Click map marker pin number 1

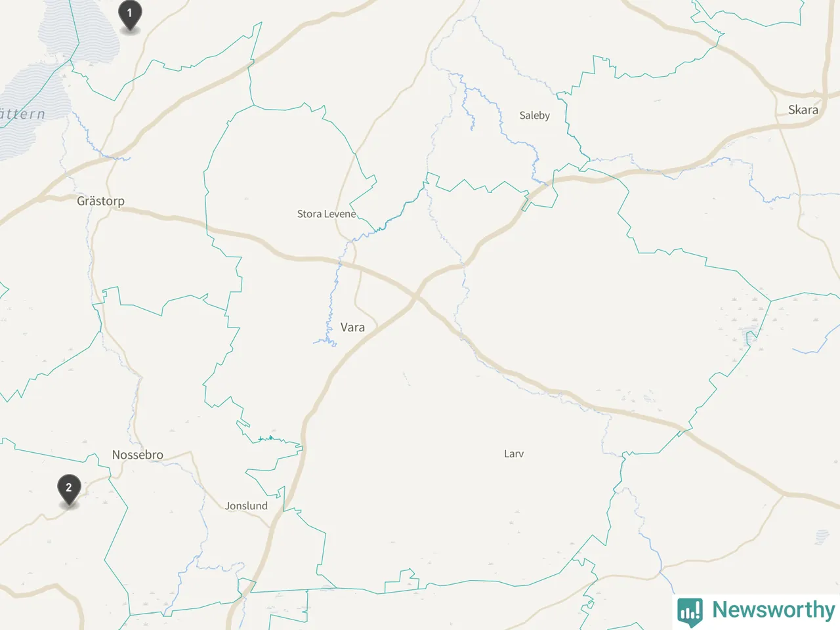pos(129,16)
